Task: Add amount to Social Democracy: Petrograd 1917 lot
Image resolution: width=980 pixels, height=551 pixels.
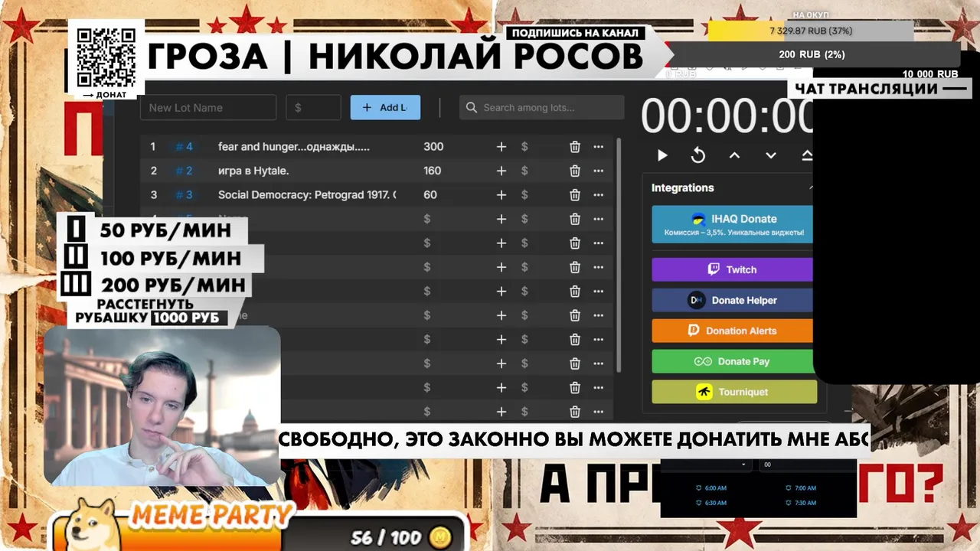Action: coord(501,195)
